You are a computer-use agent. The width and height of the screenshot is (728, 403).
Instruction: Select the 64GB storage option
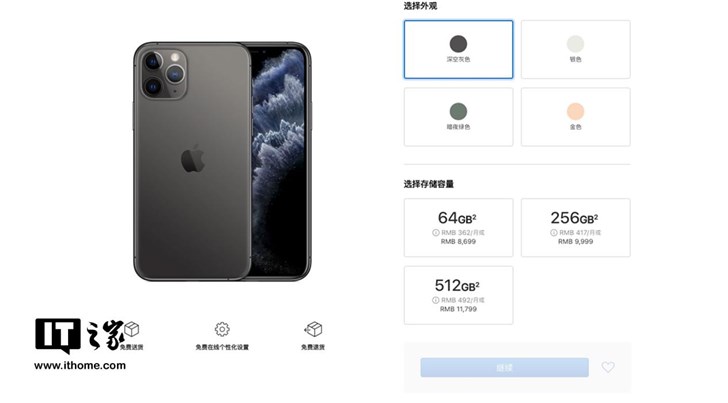click(458, 228)
